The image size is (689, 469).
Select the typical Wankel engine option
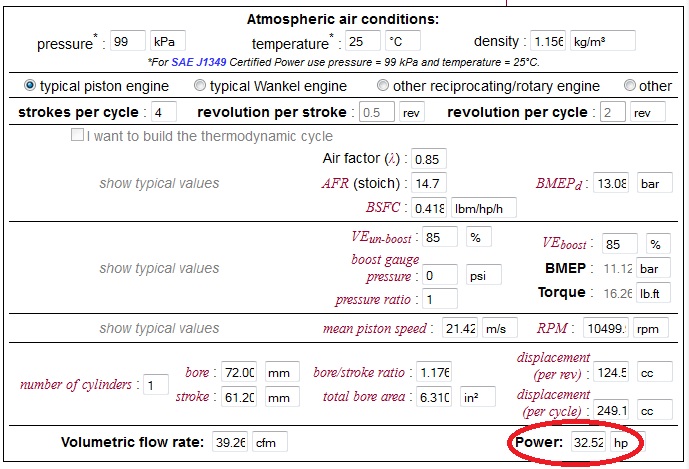click(199, 85)
